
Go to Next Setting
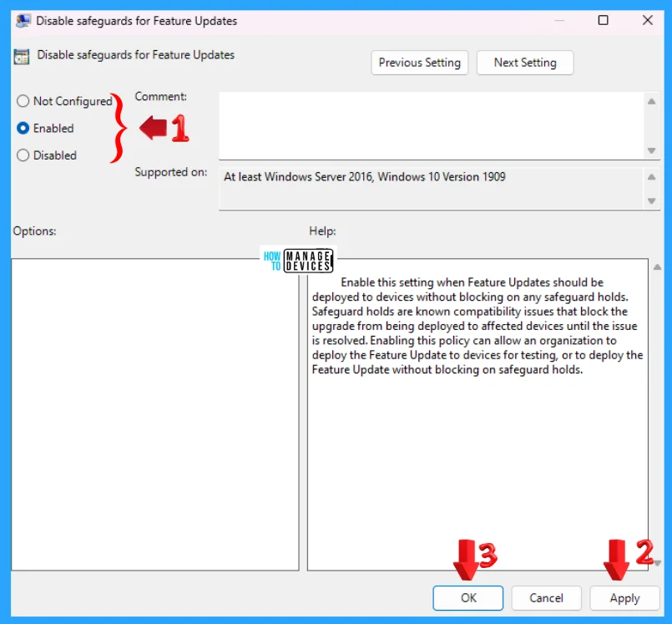click(525, 63)
